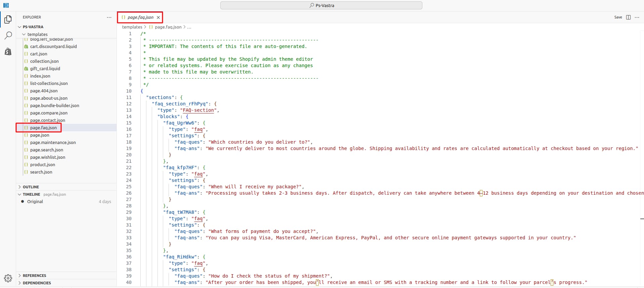Viewport: 644px width, 288px height.
Task: Switch to the page.faq.json editor tab
Action: (140, 17)
